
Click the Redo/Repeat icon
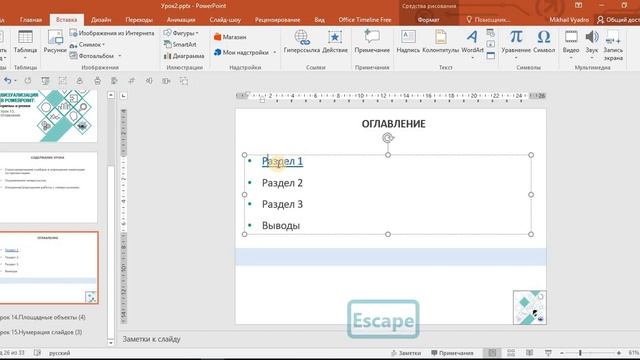[x=27, y=81]
